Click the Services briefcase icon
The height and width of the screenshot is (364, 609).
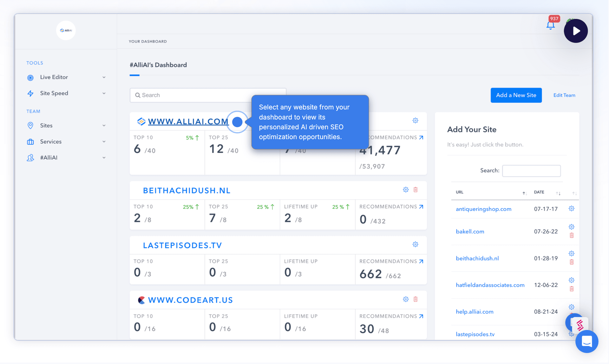[x=30, y=142]
